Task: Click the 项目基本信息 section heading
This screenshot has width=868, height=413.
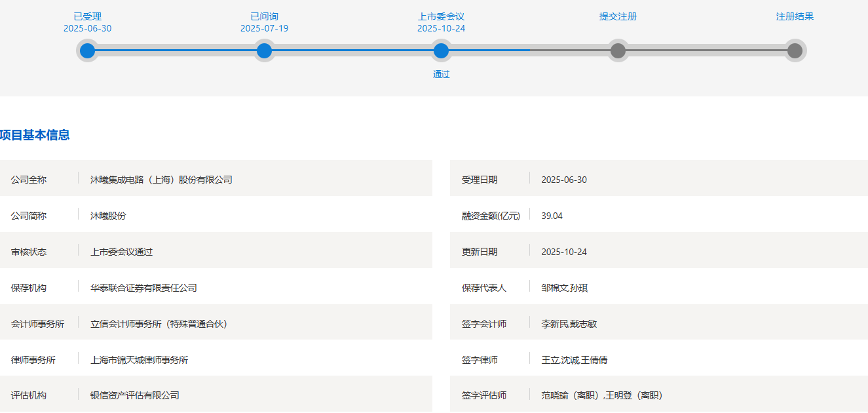Action: point(35,135)
